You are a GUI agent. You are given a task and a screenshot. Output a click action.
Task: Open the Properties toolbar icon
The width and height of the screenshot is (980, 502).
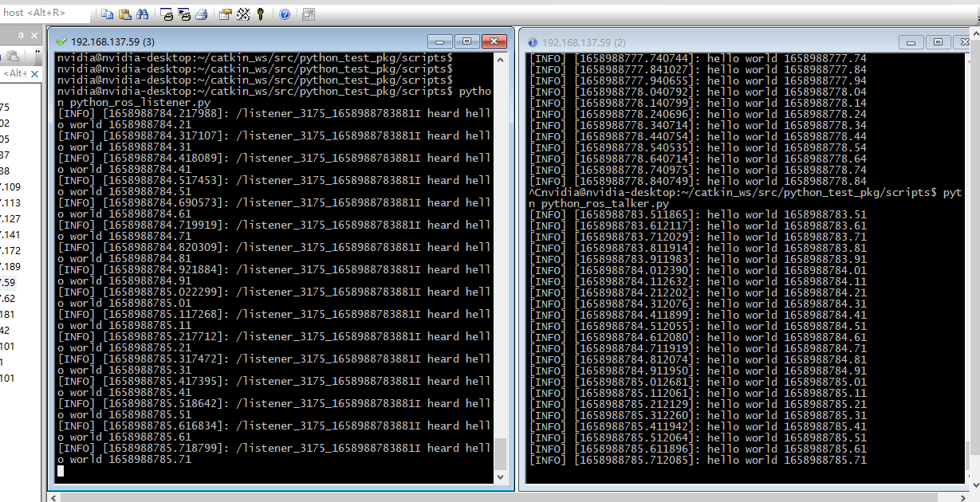[226, 14]
